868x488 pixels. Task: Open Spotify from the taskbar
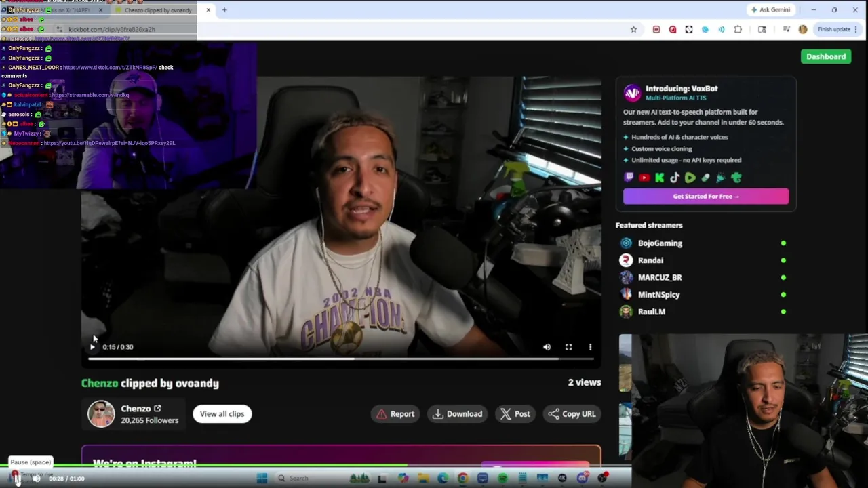[x=502, y=479]
